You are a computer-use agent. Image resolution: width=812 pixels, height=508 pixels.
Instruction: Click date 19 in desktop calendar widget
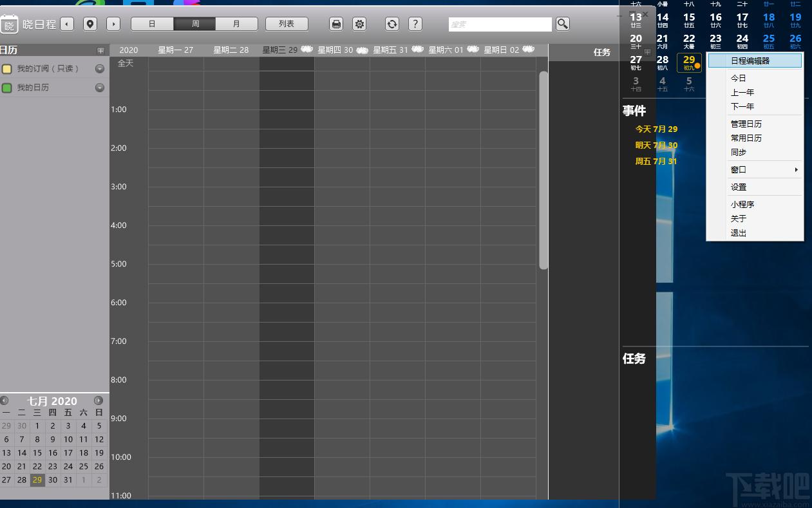pyautogui.click(x=795, y=20)
